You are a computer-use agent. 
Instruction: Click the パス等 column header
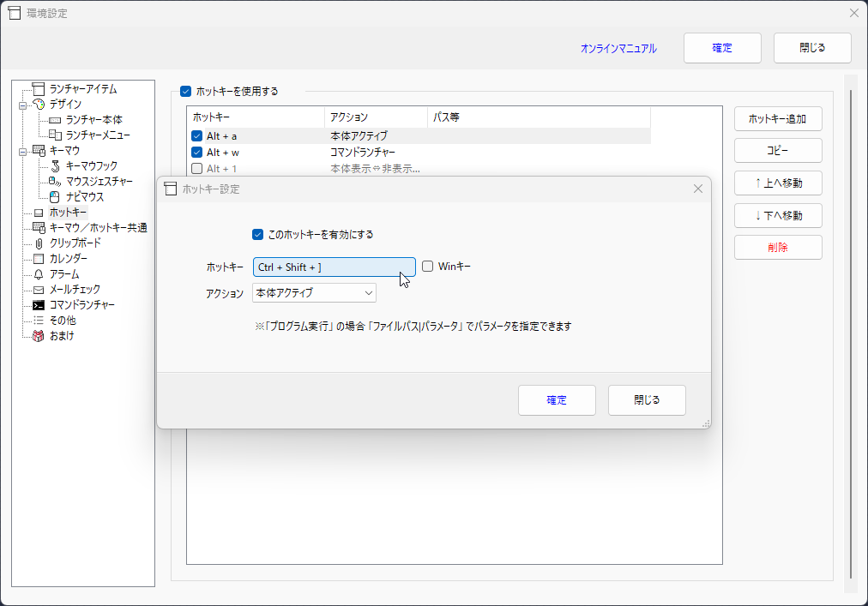539,117
